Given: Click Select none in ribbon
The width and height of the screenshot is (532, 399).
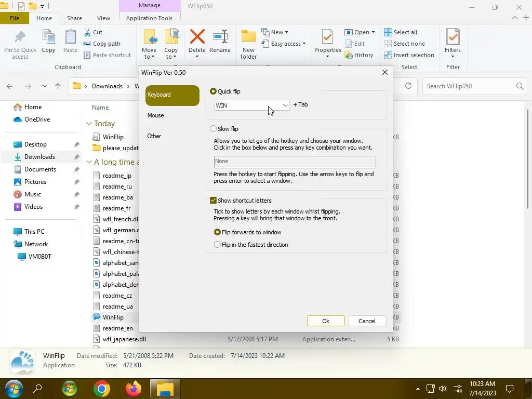Looking at the screenshot, I should pyautogui.click(x=404, y=44).
